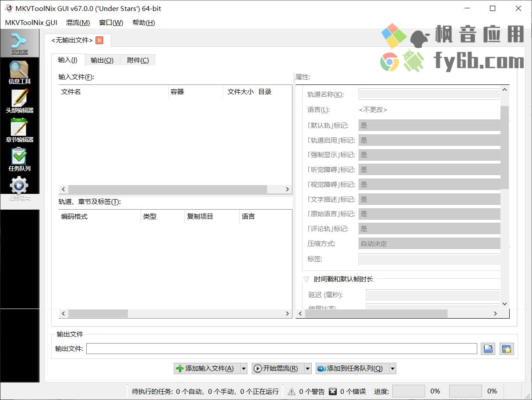Open the 「文字描述」标记 dropdown
532x400 pixels.
[x=429, y=199]
